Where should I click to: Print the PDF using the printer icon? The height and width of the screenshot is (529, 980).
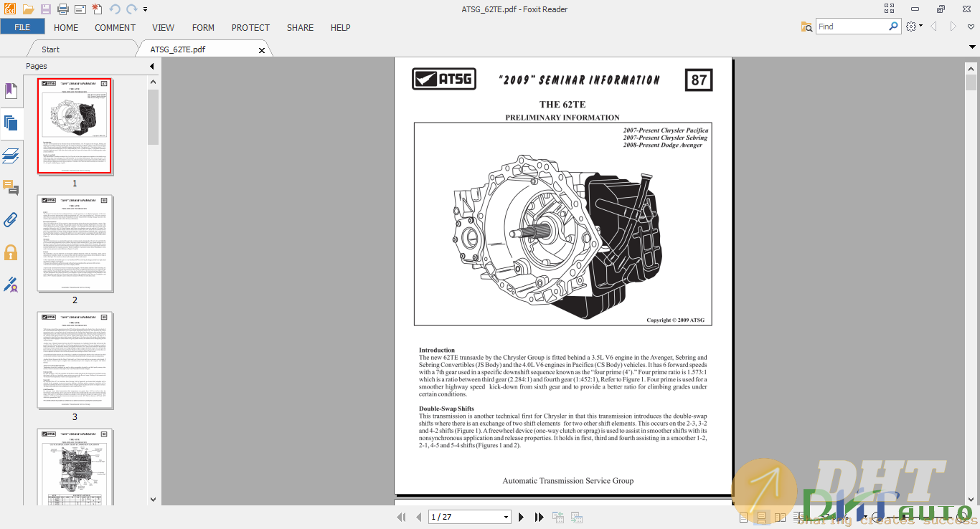(62, 9)
